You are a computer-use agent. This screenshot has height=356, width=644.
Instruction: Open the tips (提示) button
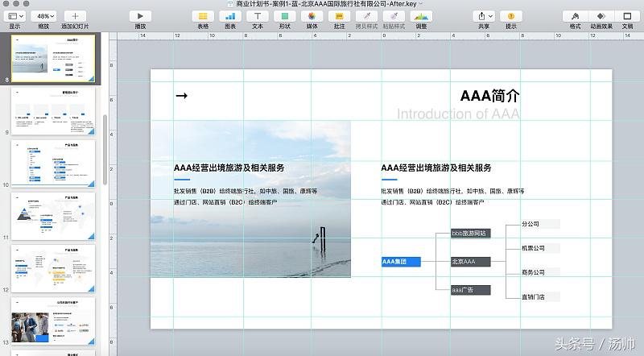click(511, 16)
